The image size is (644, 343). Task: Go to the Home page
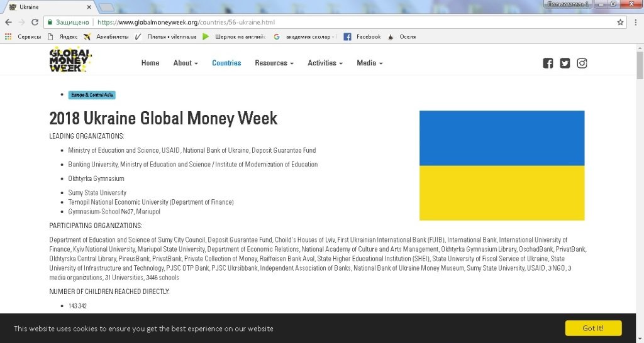click(x=150, y=63)
